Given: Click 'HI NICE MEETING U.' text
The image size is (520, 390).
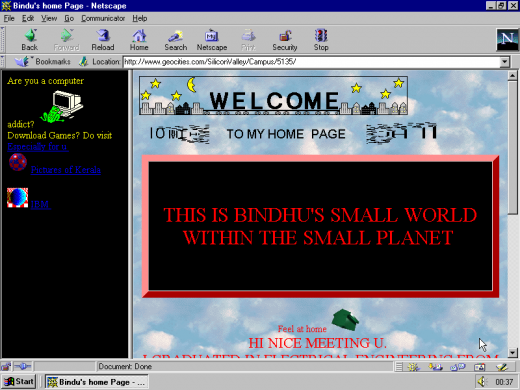Looking at the screenshot, I should click(x=318, y=343).
